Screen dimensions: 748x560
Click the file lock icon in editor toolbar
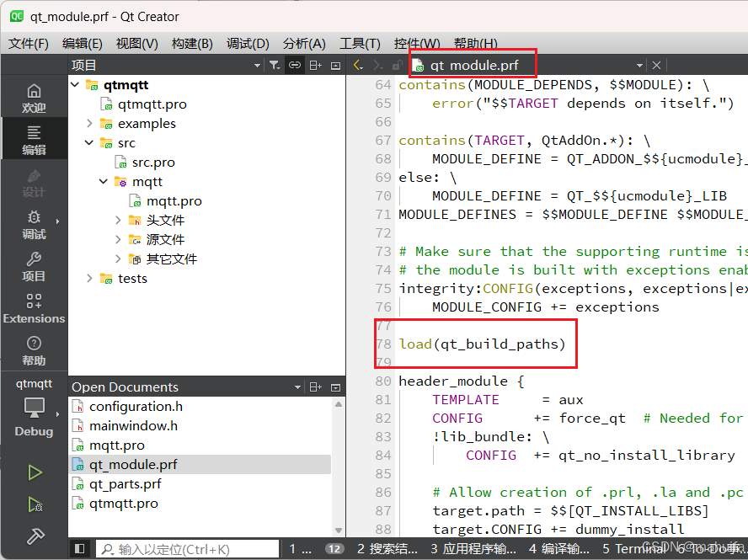tap(397, 66)
